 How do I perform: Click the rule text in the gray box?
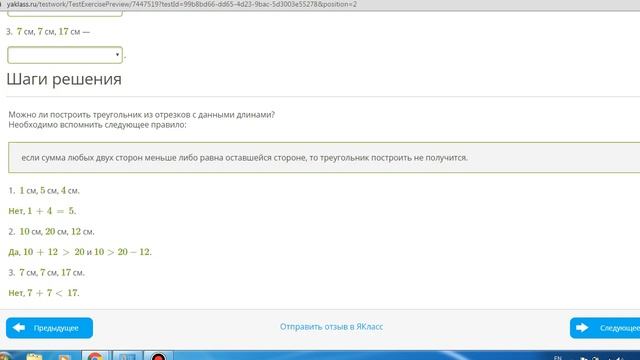point(244,158)
